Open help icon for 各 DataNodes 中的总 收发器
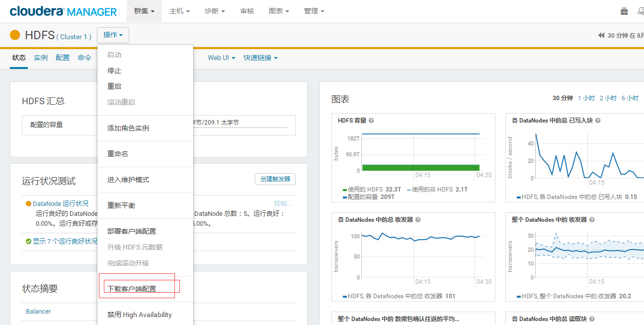This screenshot has height=325, width=644. 418,220
